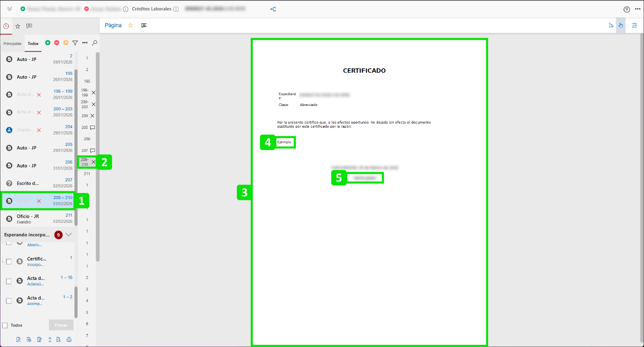The image size is (644, 347).
Task: Open search with the magnifier icon
Action: coord(94,43)
